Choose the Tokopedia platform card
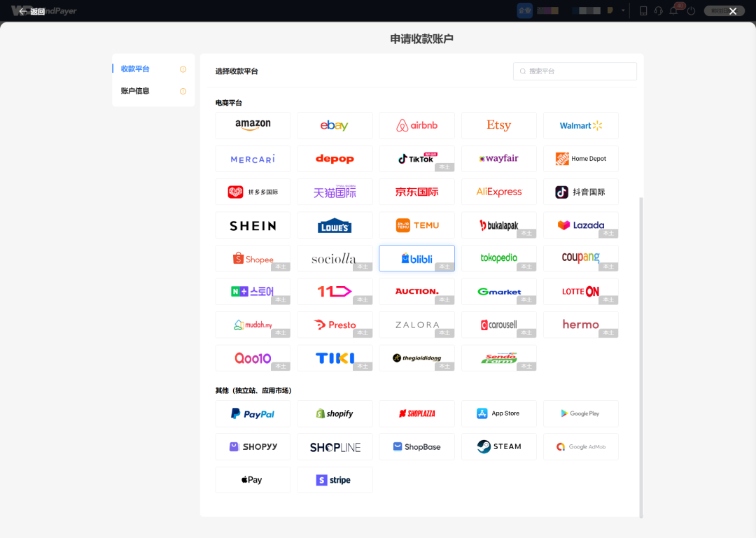 (x=498, y=258)
